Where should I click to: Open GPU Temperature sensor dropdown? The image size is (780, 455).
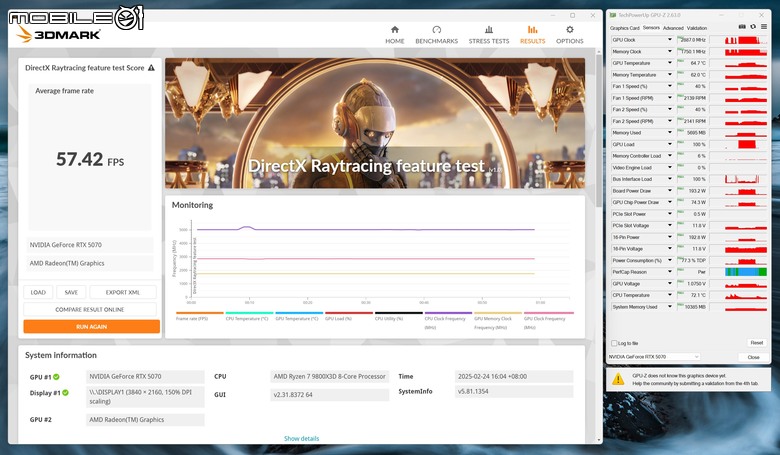click(x=670, y=63)
